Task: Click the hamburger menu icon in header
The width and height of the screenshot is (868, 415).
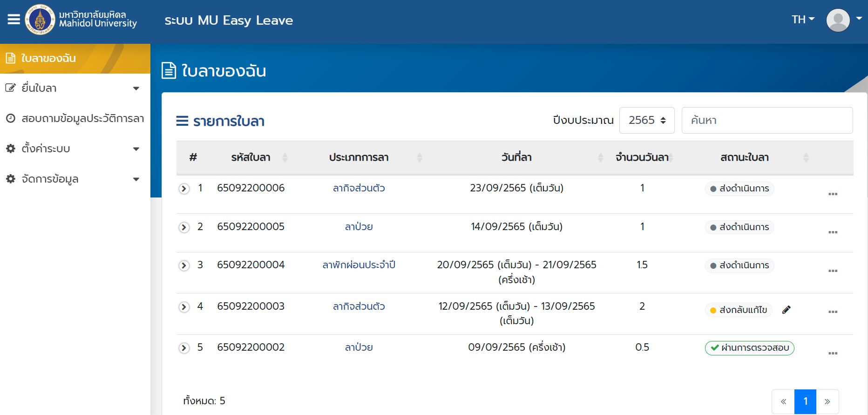Action: coord(14,20)
